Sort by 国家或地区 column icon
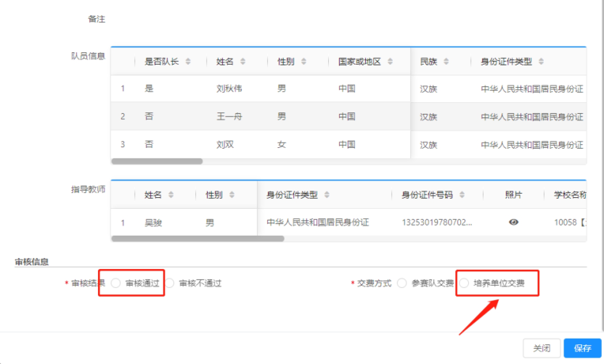 pos(390,61)
